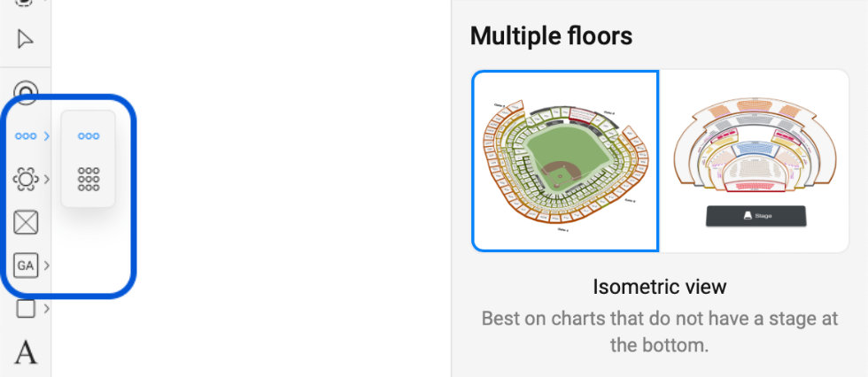Choose the isometric stadium view thumbnail

pos(565,160)
